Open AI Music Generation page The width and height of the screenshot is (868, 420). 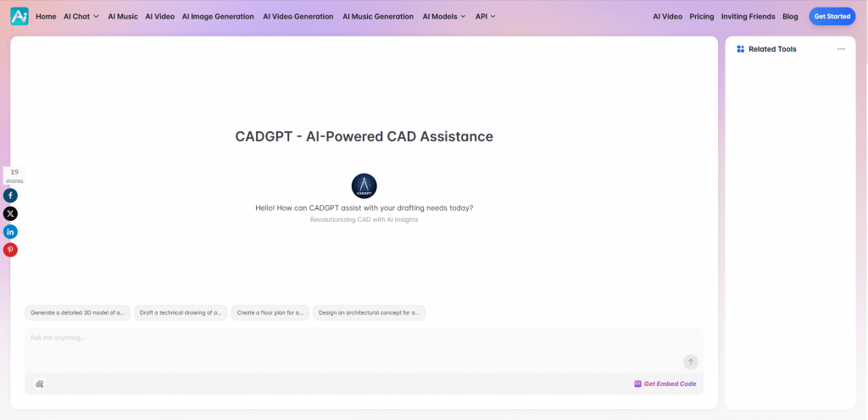(378, 17)
